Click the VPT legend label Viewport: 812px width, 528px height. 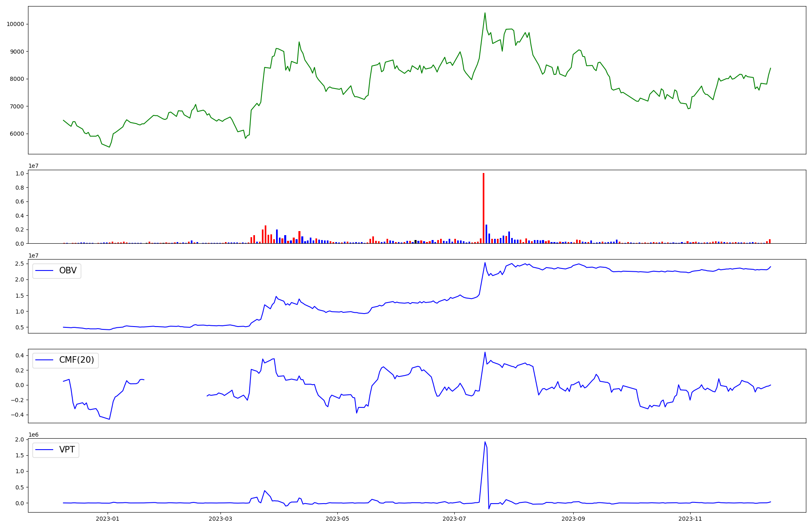pyautogui.click(x=67, y=450)
